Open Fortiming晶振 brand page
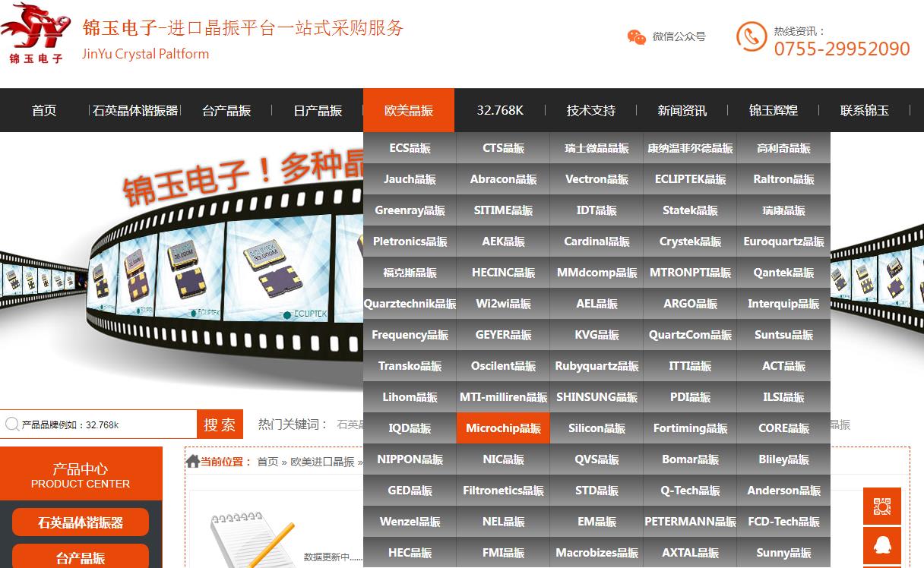 pyautogui.click(x=690, y=428)
